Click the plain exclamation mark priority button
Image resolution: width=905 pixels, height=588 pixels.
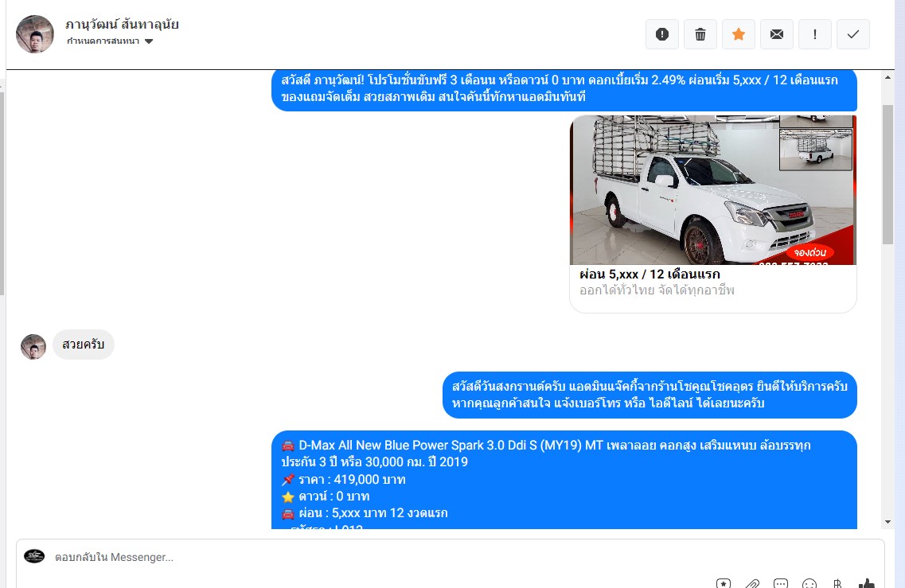(815, 34)
